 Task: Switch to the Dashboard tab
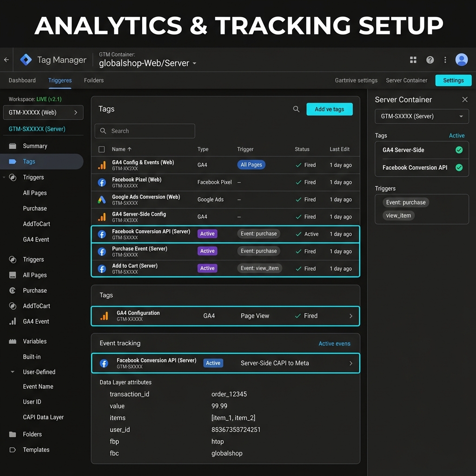point(22,80)
